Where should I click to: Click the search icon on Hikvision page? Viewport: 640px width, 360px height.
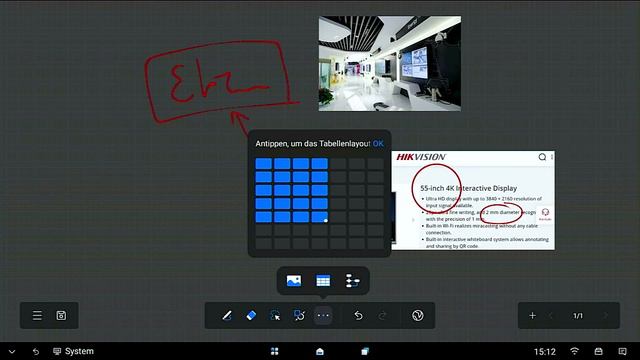click(542, 157)
